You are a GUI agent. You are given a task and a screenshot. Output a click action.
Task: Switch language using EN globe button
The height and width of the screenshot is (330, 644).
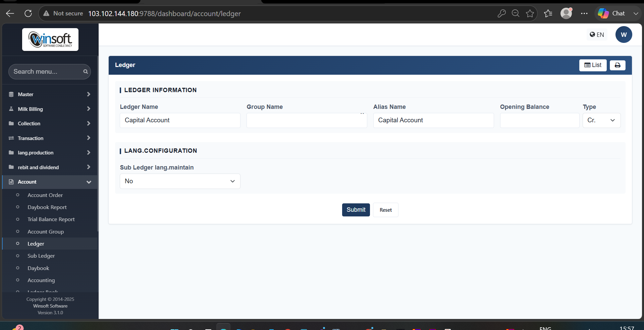click(597, 35)
